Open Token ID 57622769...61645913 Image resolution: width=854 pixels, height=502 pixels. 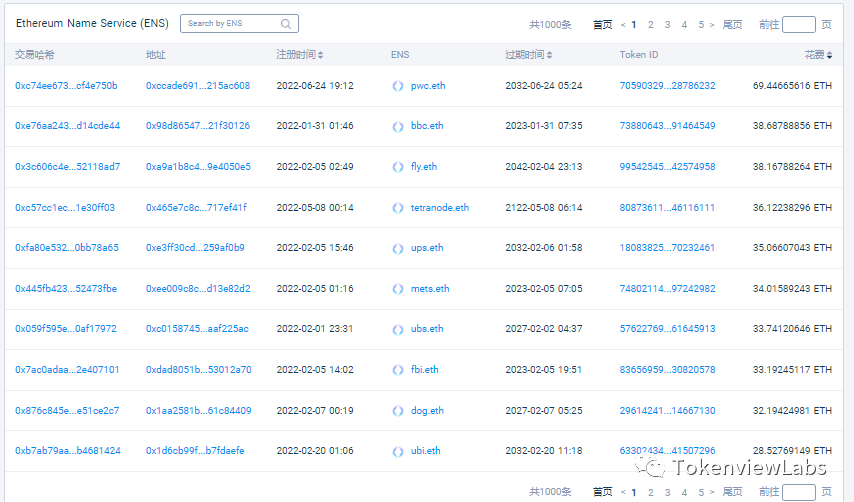click(x=668, y=329)
